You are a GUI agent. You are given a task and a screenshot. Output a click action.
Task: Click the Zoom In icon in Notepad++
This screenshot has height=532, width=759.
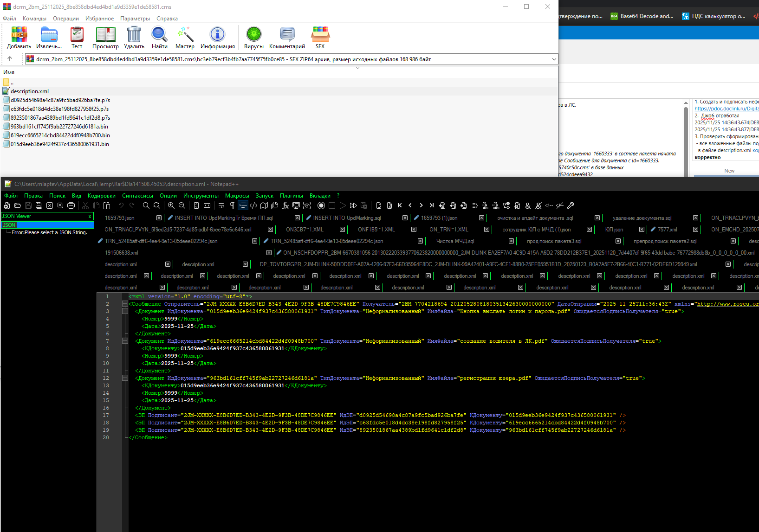(171, 205)
